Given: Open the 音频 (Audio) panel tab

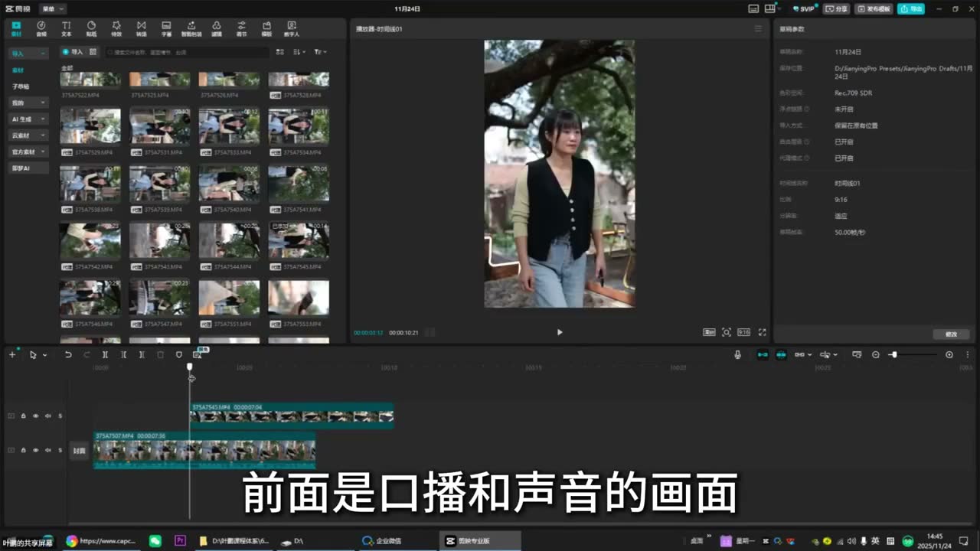Looking at the screenshot, I should click(x=41, y=29).
